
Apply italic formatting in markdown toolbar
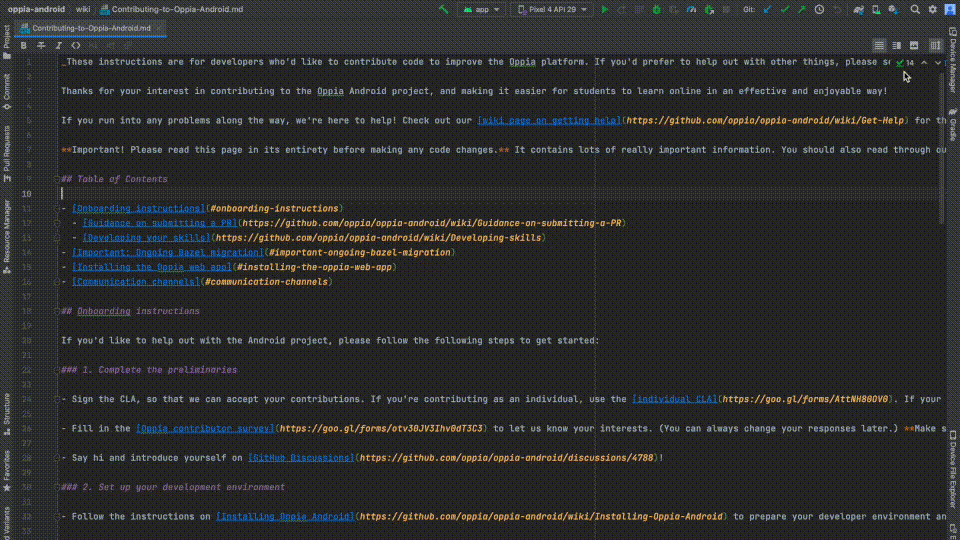coord(58,45)
